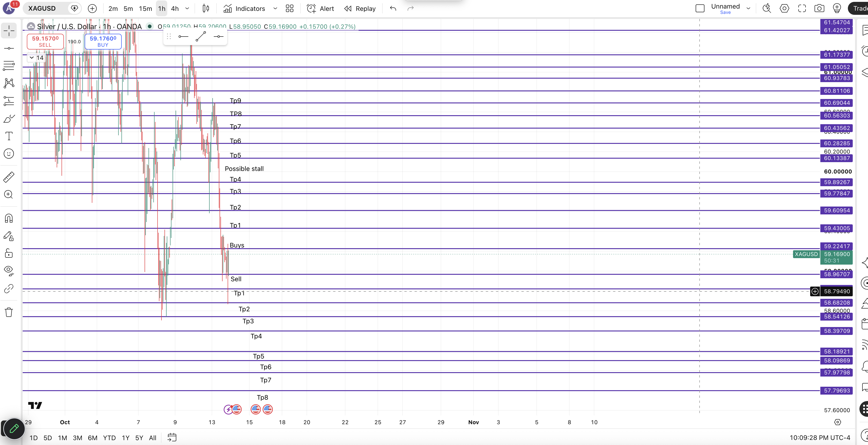The image size is (868, 445).
Task: Click the 59.176 BUY button
Action: pos(103,41)
